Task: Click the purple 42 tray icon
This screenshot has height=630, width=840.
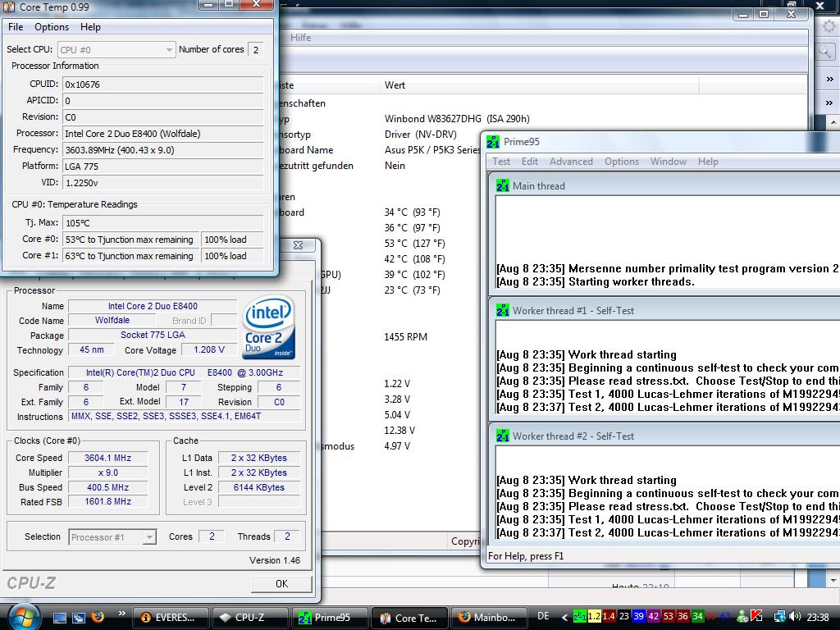Action: [x=654, y=616]
